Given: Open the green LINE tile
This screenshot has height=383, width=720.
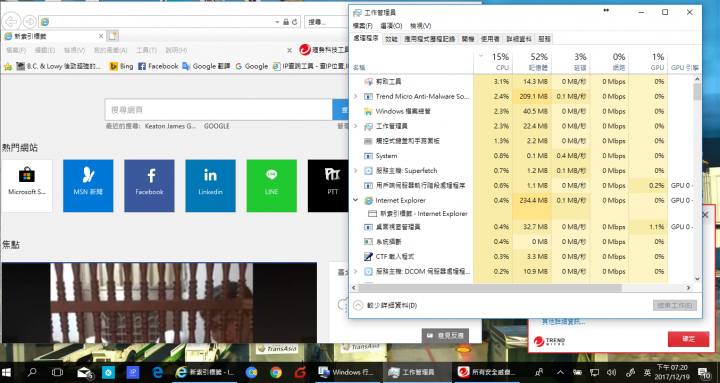Looking at the screenshot, I should coord(271,186).
